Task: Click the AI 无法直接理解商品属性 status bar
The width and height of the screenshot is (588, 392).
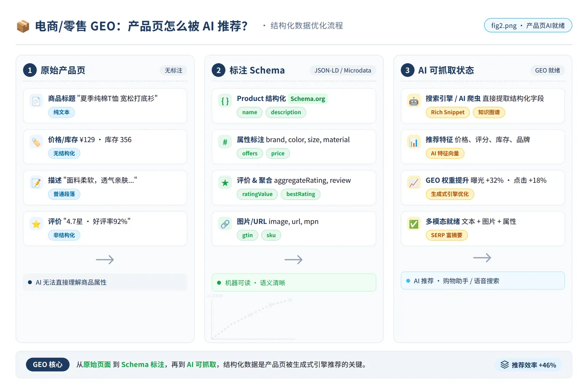Action: 105,282
